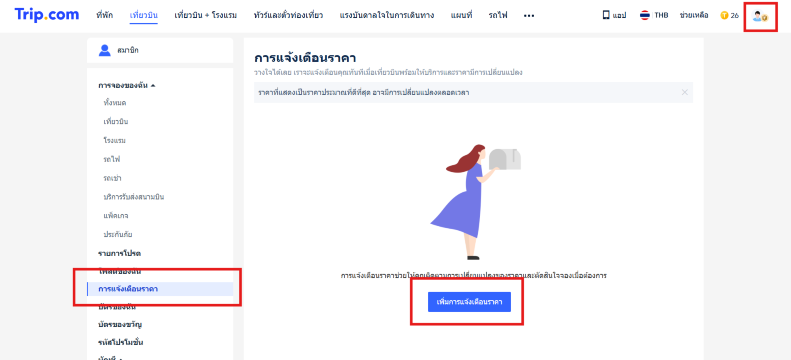Click the blue เพิ่มการแจ้งเตือนราคา button
The image size is (791, 360).
[x=469, y=302]
